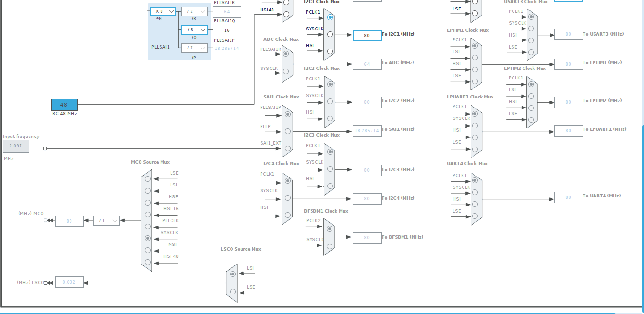Open the MCO prescaler /1 dropdown
The image size is (644, 314).
pos(106,221)
